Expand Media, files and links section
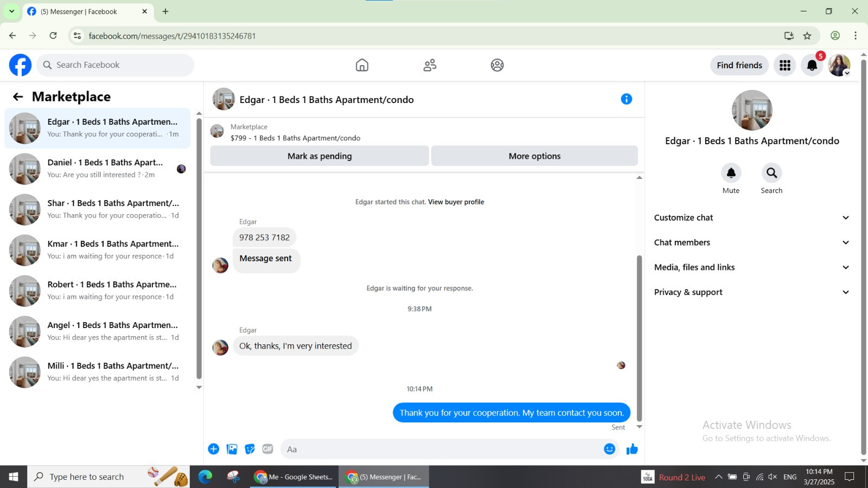This screenshot has height=488, width=868. click(x=752, y=267)
